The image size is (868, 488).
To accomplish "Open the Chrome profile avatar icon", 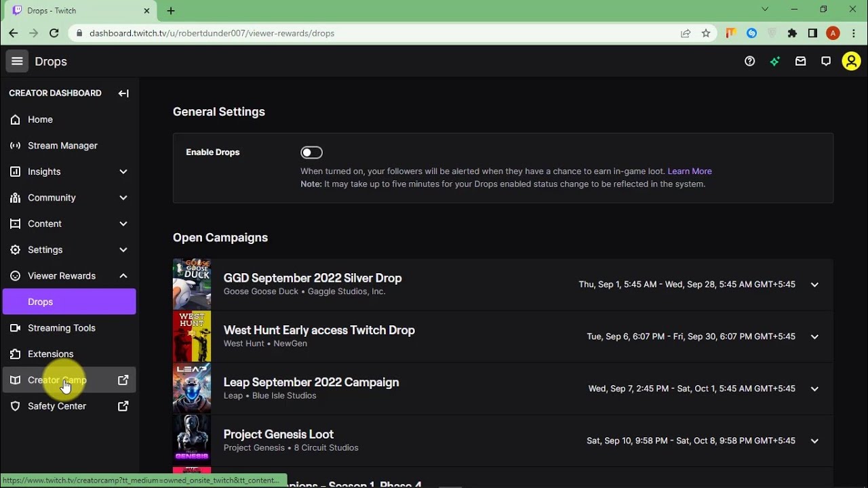I will click(x=833, y=33).
